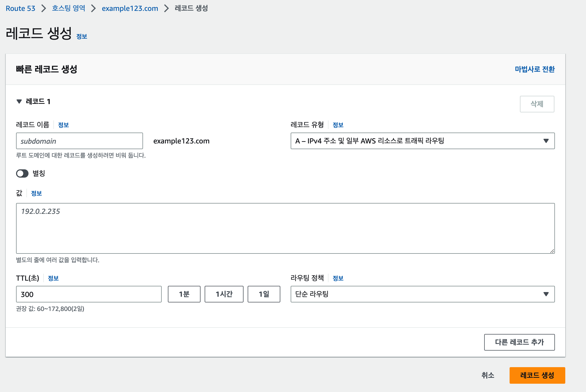Screen dimensions: 586x392
Task: Click the 삭제 delete button
Action: (x=537, y=104)
